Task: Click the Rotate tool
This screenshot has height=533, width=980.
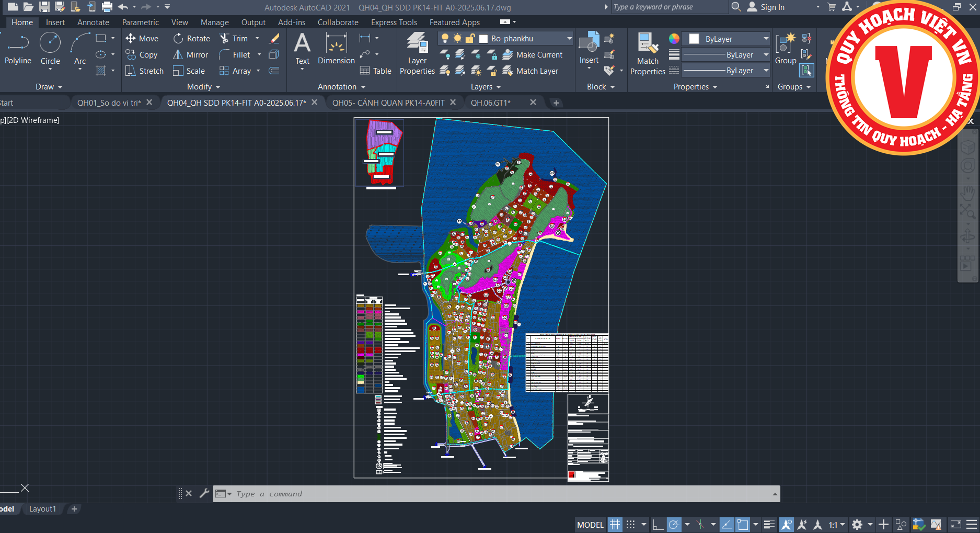Action: click(x=191, y=39)
